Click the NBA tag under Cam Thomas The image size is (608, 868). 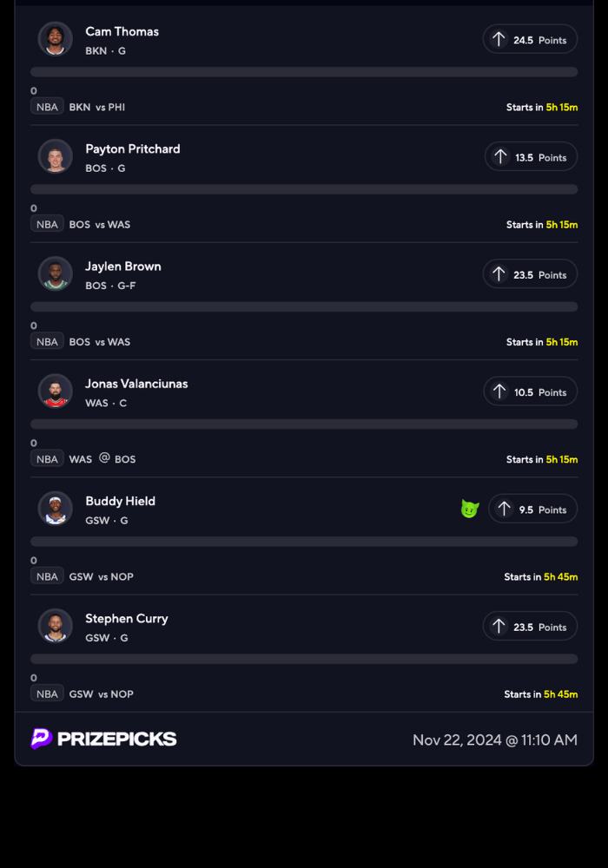click(x=47, y=107)
